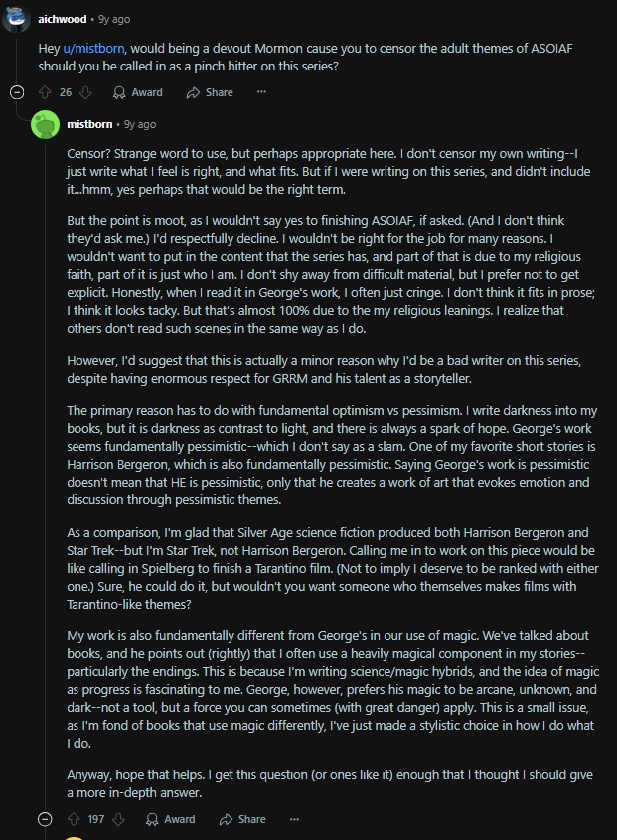Collapse mistborn's reply thread
Viewport: 617px width, 840px height.
tap(45, 819)
